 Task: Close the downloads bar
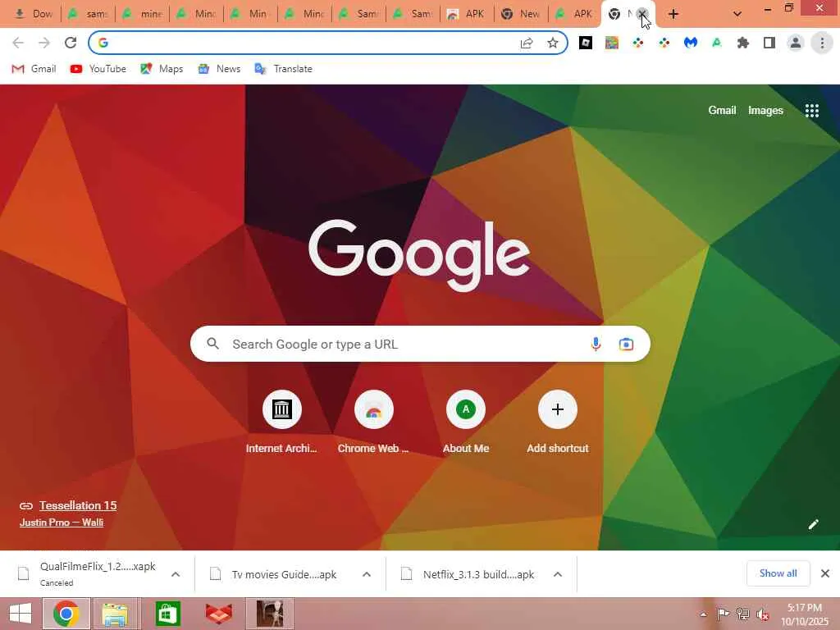(825, 573)
